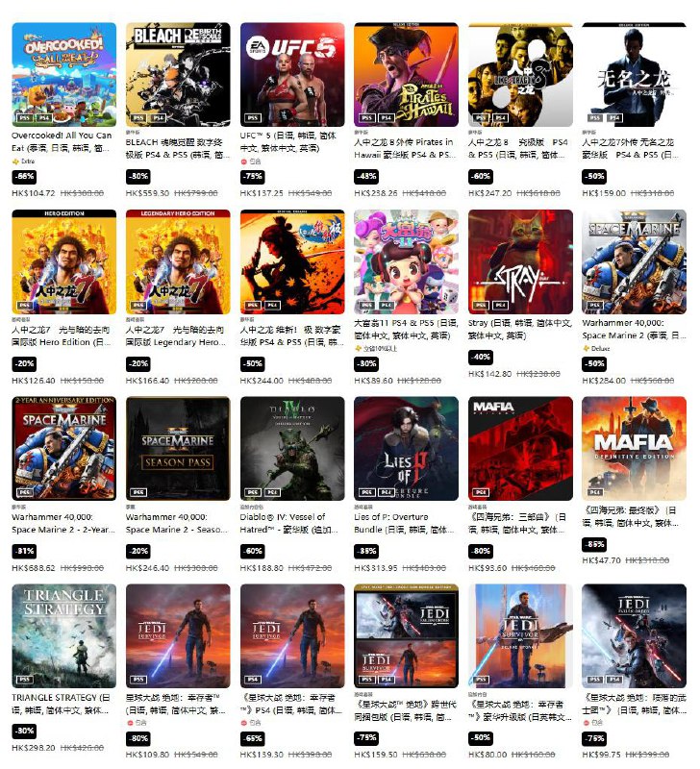Open Pirates in Hawaii game cover
Image resolution: width=700 pixels, height=769 pixels.
pyautogui.click(x=406, y=75)
